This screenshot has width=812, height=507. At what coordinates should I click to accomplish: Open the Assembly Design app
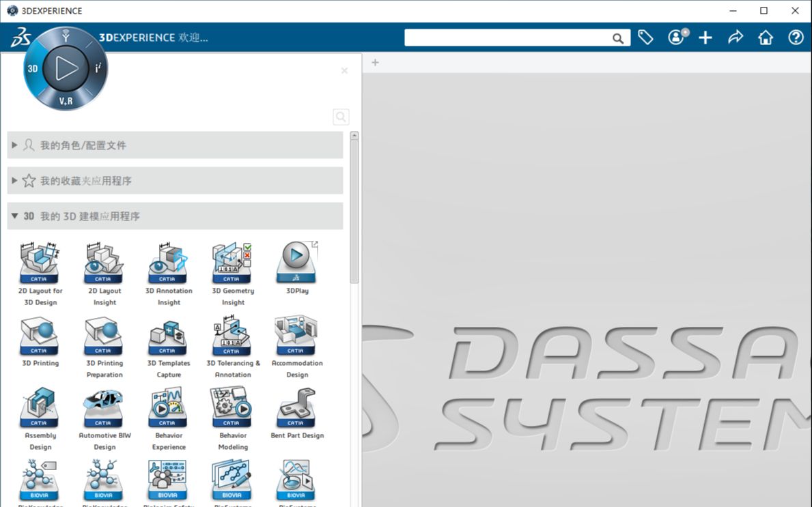coord(40,418)
